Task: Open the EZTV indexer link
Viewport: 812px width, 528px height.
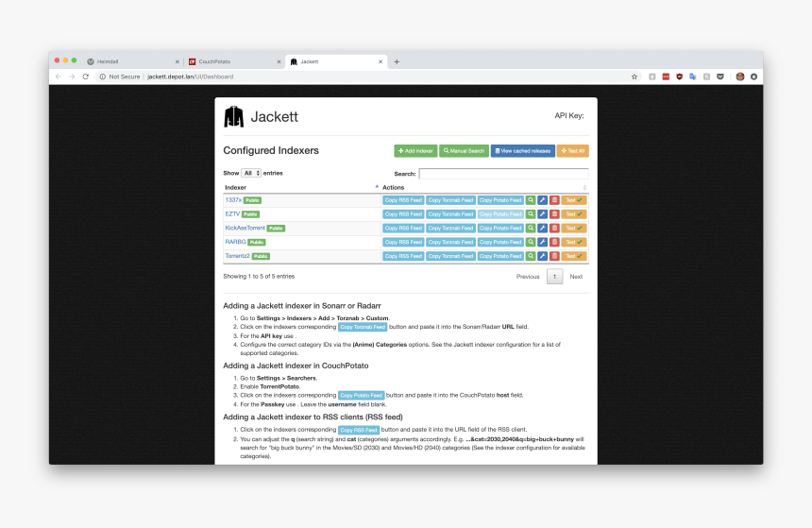Action: 232,214
